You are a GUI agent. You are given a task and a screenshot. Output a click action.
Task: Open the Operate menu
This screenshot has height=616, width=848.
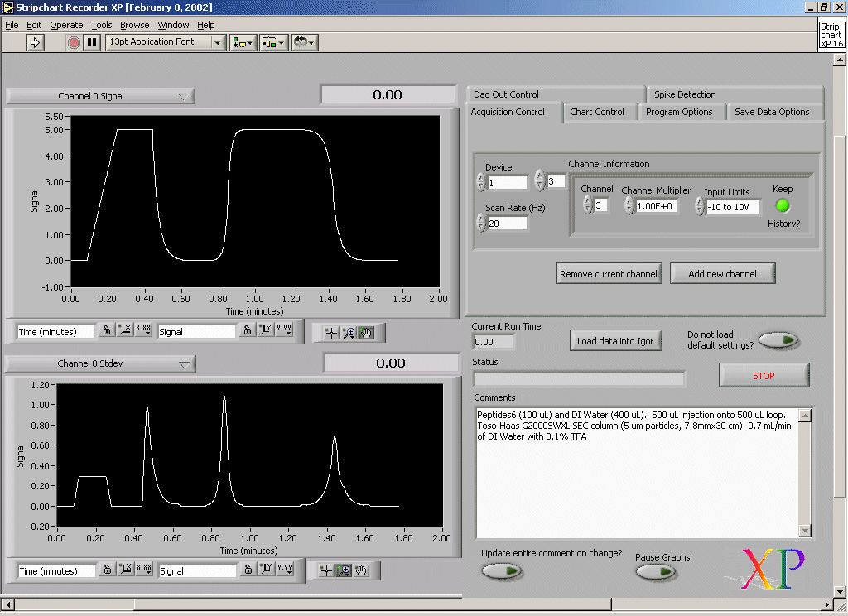click(66, 25)
